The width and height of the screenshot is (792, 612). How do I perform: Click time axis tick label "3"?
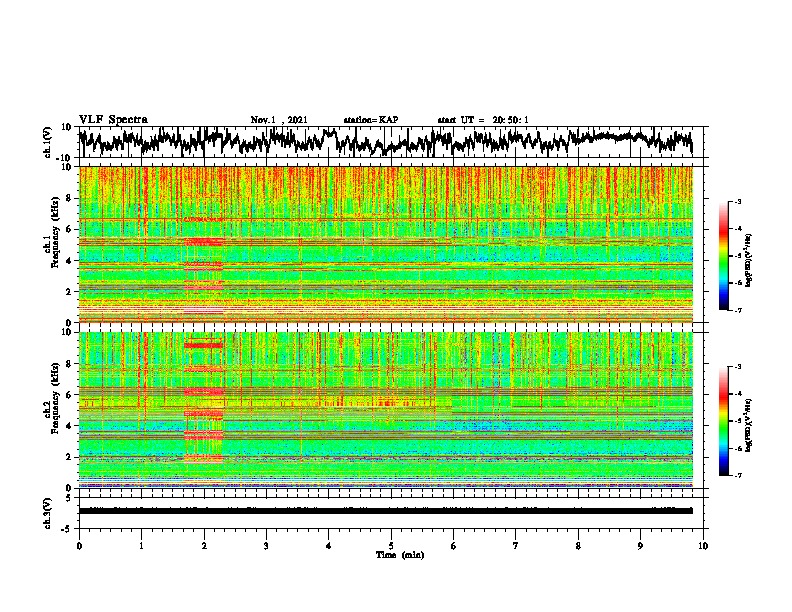click(266, 546)
